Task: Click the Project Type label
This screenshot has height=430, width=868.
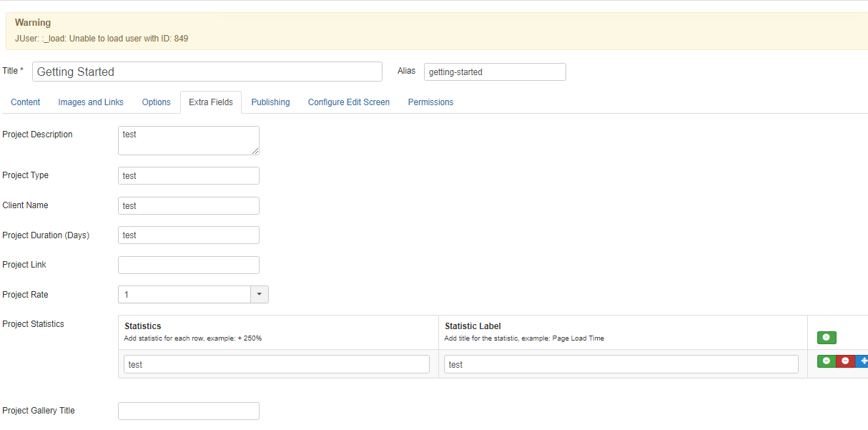Action: 26,175
